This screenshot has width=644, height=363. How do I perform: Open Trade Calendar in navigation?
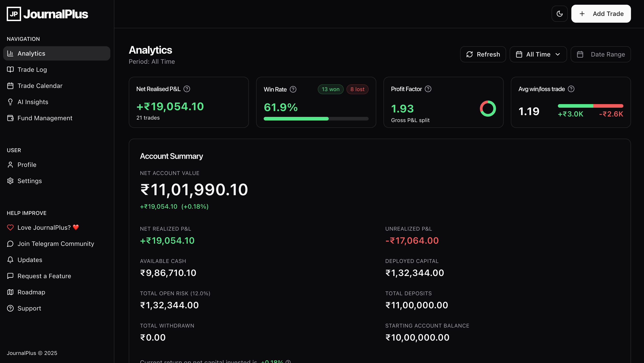tap(40, 86)
